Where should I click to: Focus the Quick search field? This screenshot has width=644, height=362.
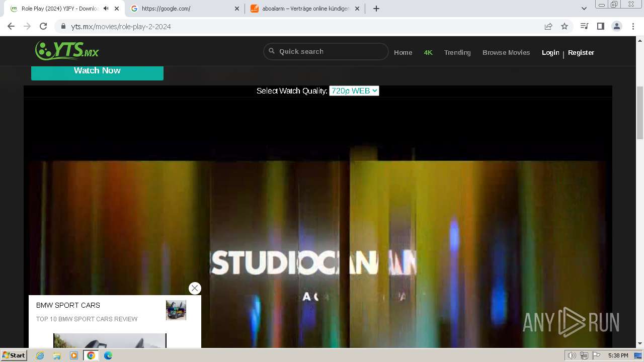[x=326, y=51]
